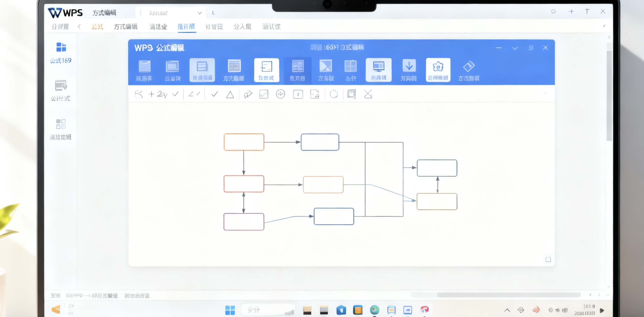644x317 pixels.
Task: Toggle the single checkmark button in the toolbar
Action: coord(214,94)
